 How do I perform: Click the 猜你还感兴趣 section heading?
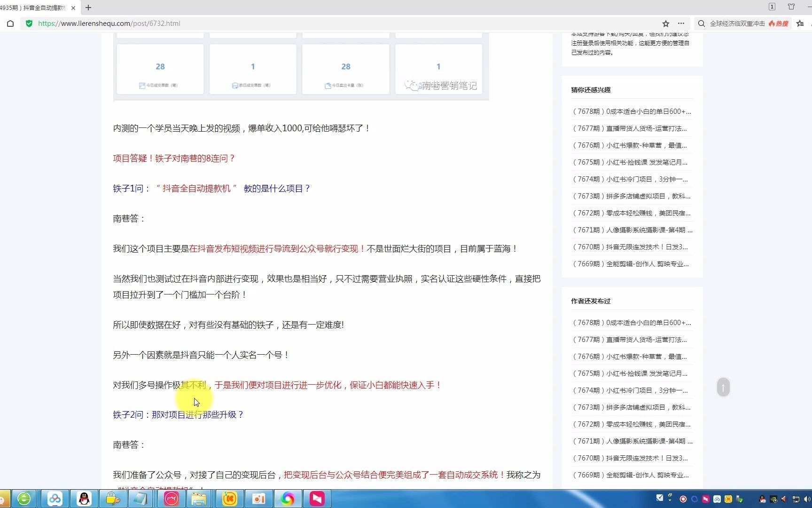pyautogui.click(x=591, y=90)
